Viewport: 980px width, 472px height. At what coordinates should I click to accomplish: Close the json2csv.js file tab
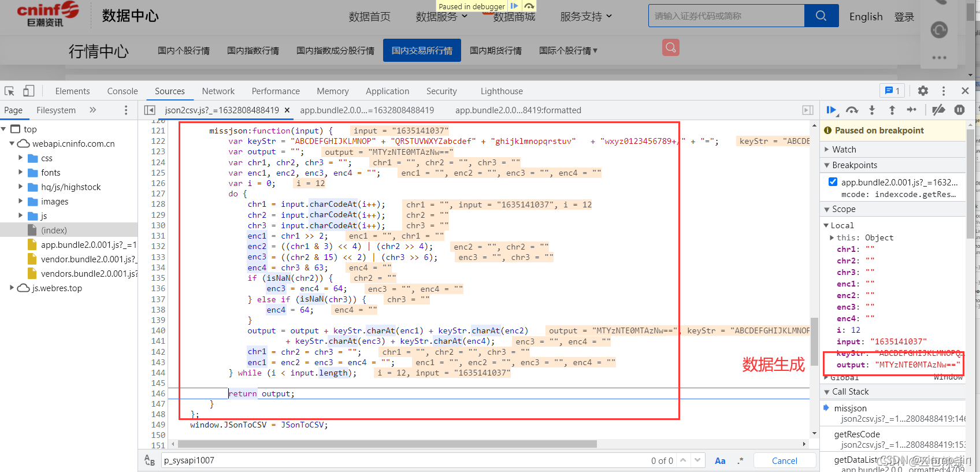[x=287, y=110]
